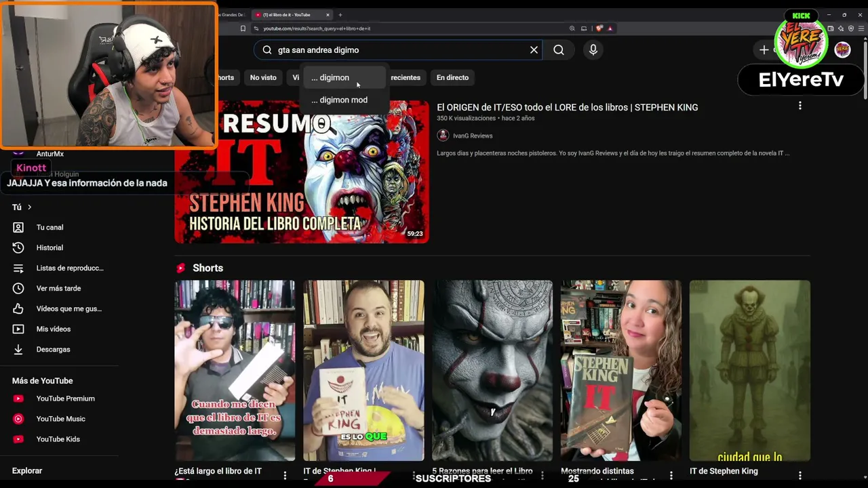868x488 pixels.
Task: Bookmark this page in the browser
Action: (243, 28)
